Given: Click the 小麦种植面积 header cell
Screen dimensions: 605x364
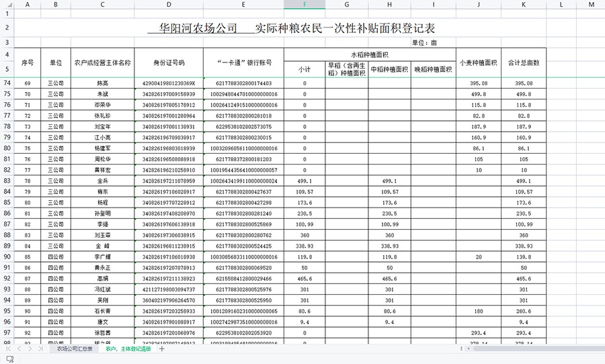Looking at the screenshot, I should coord(478,62).
